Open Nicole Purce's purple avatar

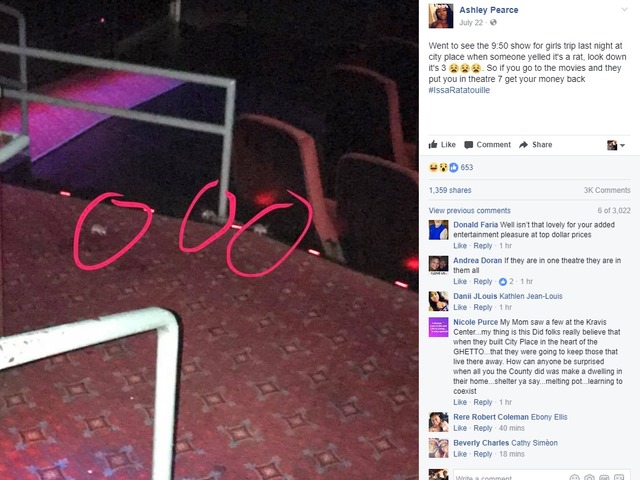[438, 327]
